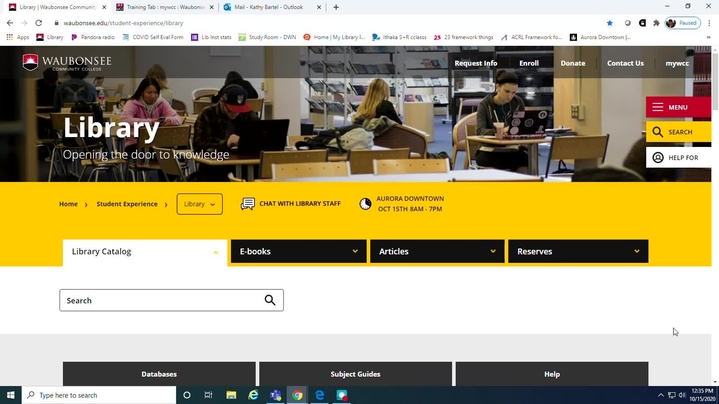This screenshot has height=404, width=719.
Task: Click the Enroll header link
Action: (529, 63)
